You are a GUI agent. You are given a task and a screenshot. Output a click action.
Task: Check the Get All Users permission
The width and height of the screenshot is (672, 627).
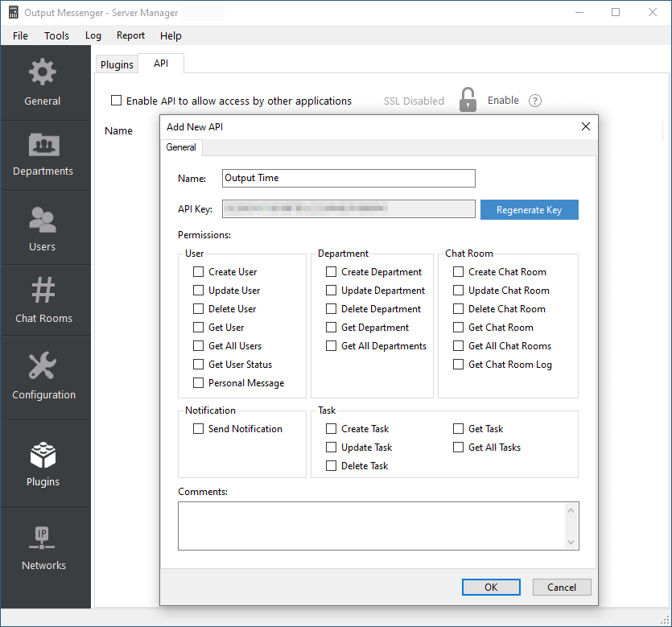(x=198, y=345)
